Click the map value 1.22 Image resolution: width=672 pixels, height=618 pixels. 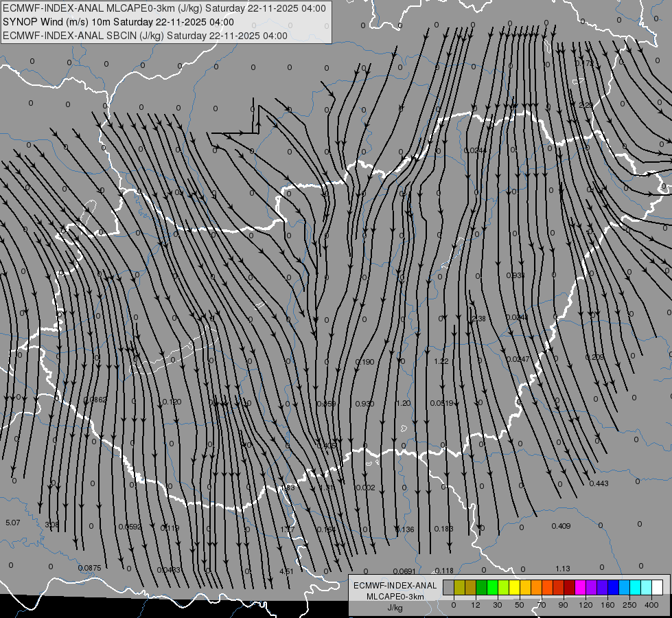pos(441,361)
